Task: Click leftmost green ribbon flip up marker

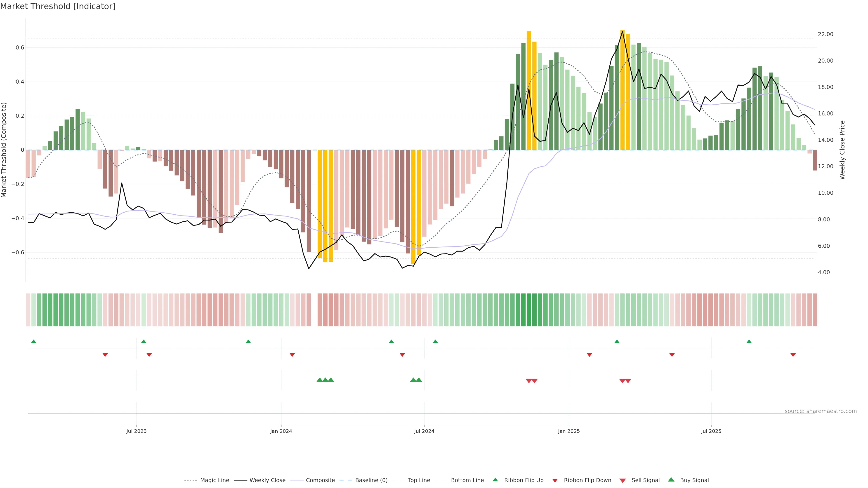Action: pos(33,342)
